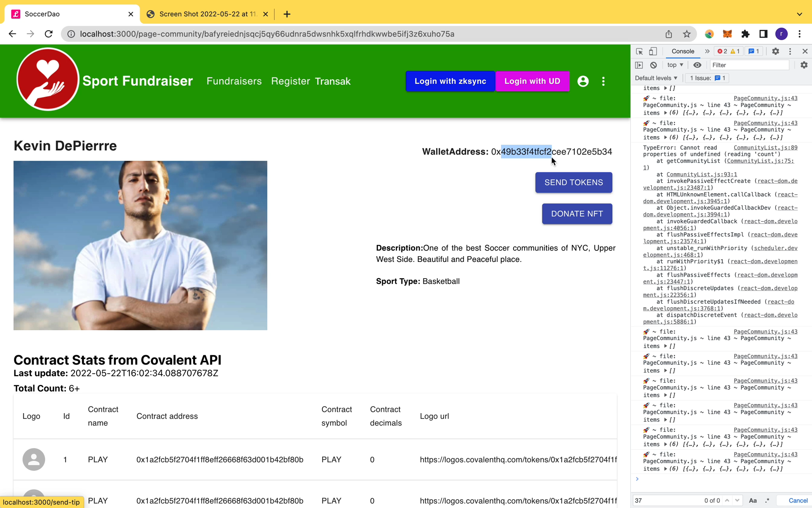Image resolution: width=812 pixels, height=508 pixels.
Task: Open the CommunityList.js:93:1 stack link
Action: [701, 175]
